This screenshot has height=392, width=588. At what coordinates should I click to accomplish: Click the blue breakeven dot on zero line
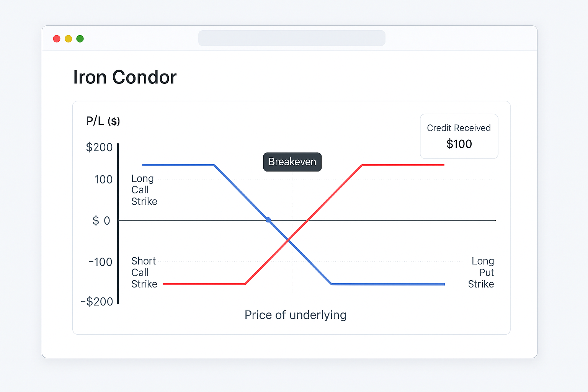(x=268, y=220)
